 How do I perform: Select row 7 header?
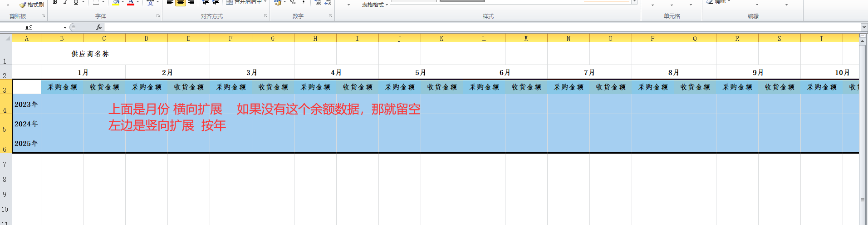point(5,164)
